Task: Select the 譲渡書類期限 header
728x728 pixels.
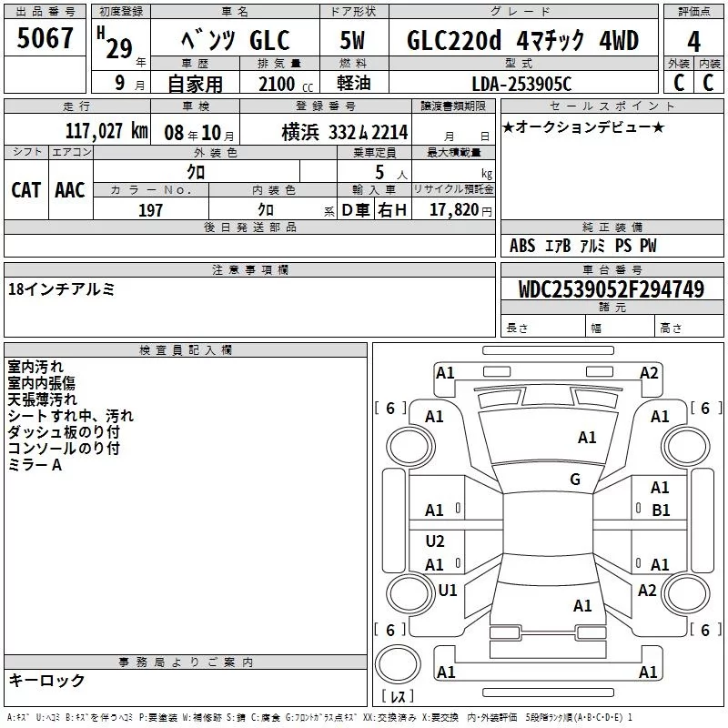Action: pyautogui.click(x=453, y=106)
